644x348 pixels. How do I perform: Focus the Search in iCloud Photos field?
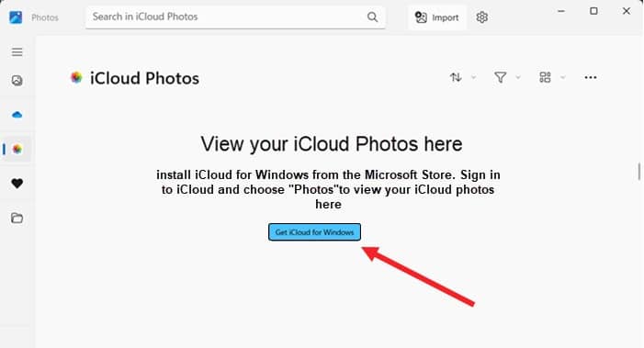235,17
